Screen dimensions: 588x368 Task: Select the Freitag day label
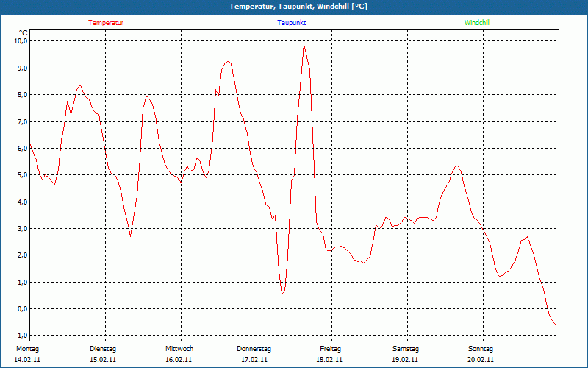331,349
